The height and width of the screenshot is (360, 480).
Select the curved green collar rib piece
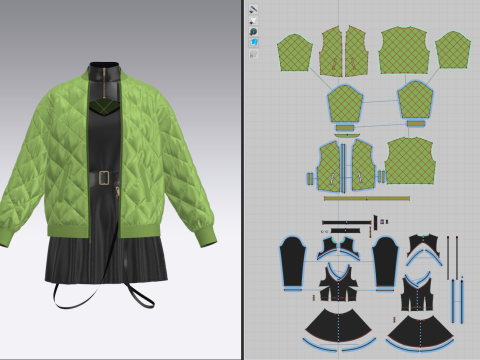tap(347, 135)
